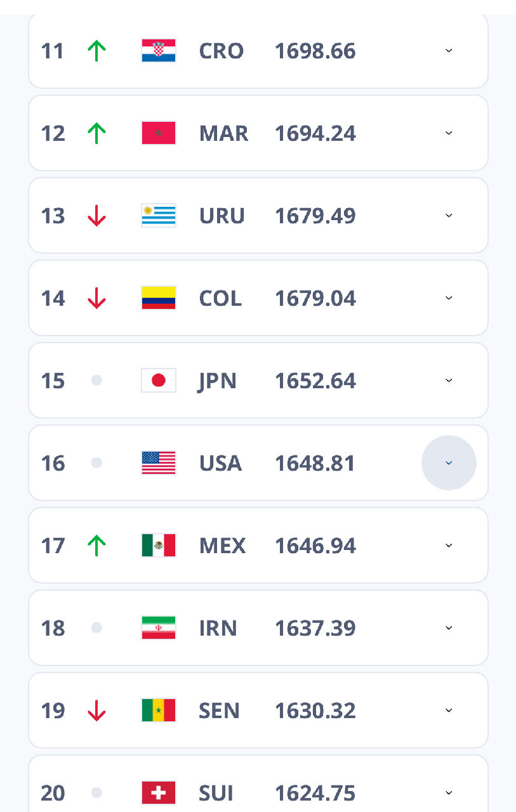Click the Mexico flag icon
The width and height of the screenshot is (516, 812).
(158, 546)
